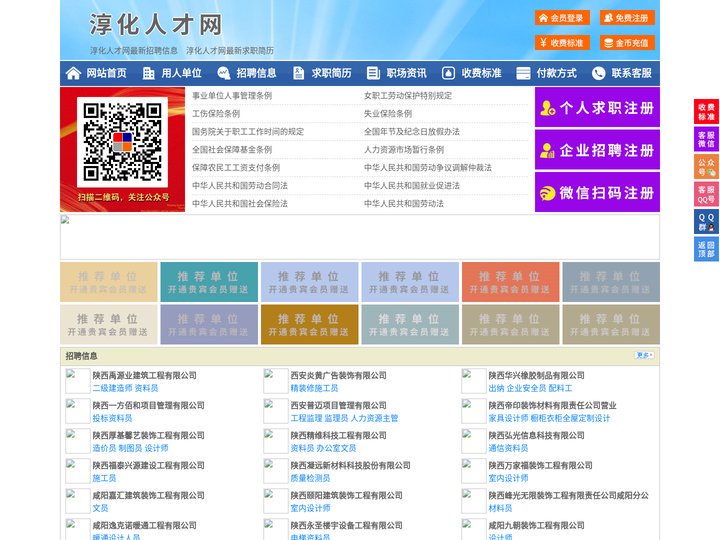The width and height of the screenshot is (720, 540).
Task: Open the 招聘信息 menu item
Action: (256, 73)
